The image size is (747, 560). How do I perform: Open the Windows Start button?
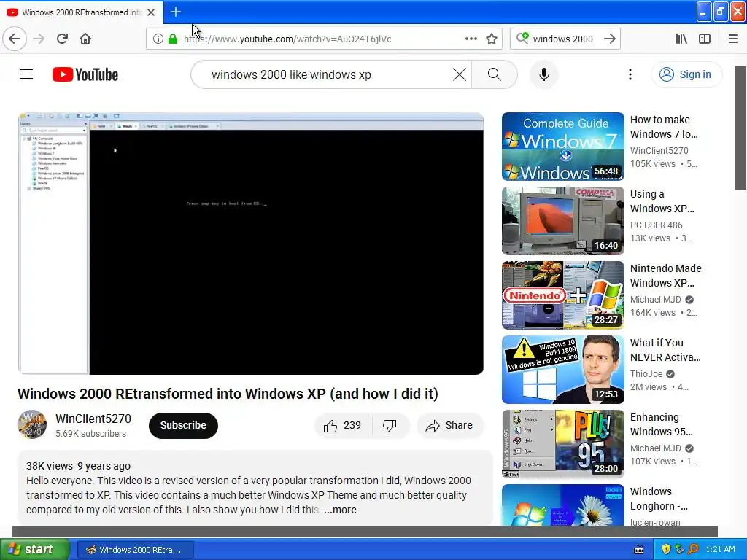pyautogui.click(x=34, y=549)
